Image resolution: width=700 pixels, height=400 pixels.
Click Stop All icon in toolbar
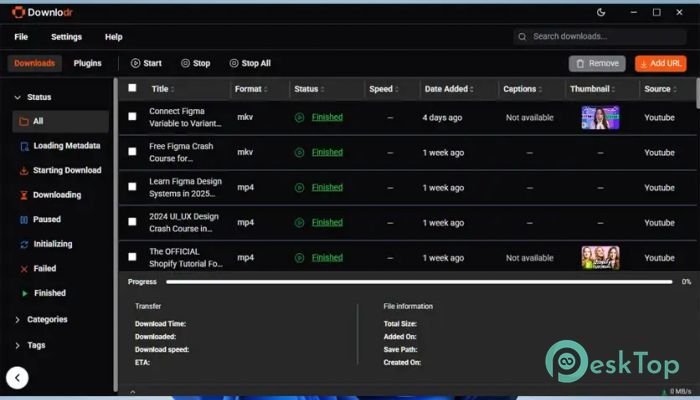click(x=234, y=63)
